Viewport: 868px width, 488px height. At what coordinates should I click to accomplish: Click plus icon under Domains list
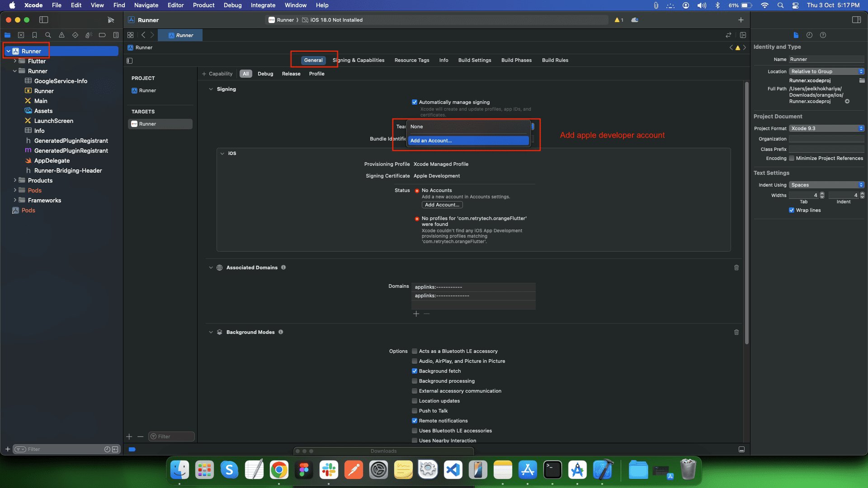click(x=416, y=314)
